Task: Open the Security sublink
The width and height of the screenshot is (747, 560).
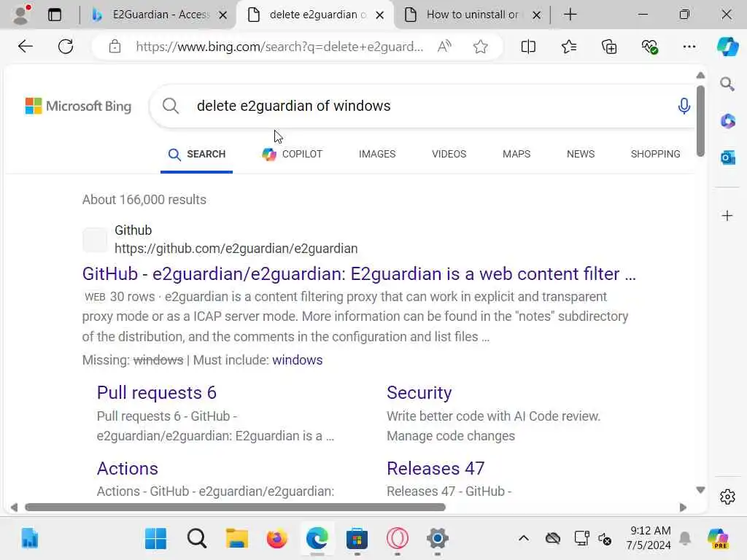Action: (419, 393)
